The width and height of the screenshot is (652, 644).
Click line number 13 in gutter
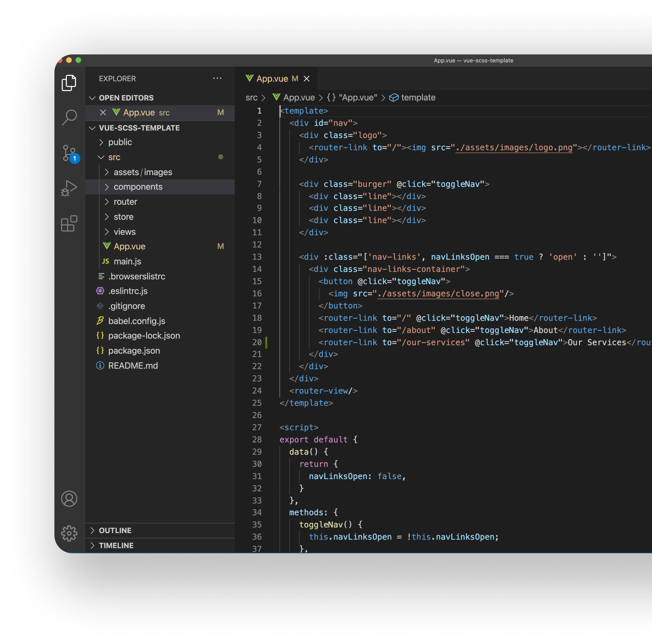tap(257, 257)
